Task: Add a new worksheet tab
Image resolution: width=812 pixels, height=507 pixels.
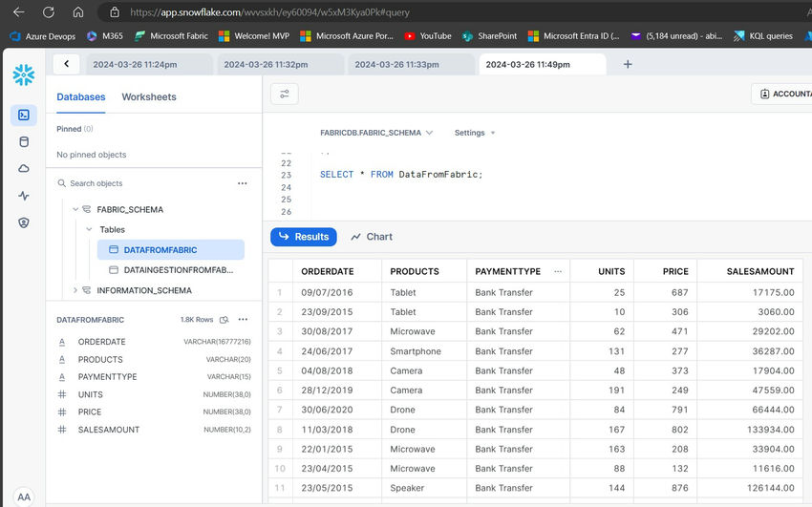Action: [628, 64]
